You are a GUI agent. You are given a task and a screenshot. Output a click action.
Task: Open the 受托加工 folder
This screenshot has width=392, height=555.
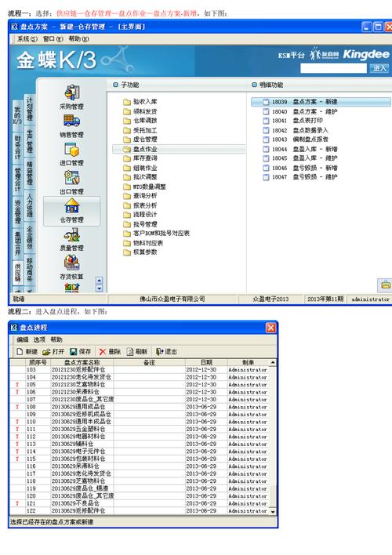(x=140, y=130)
